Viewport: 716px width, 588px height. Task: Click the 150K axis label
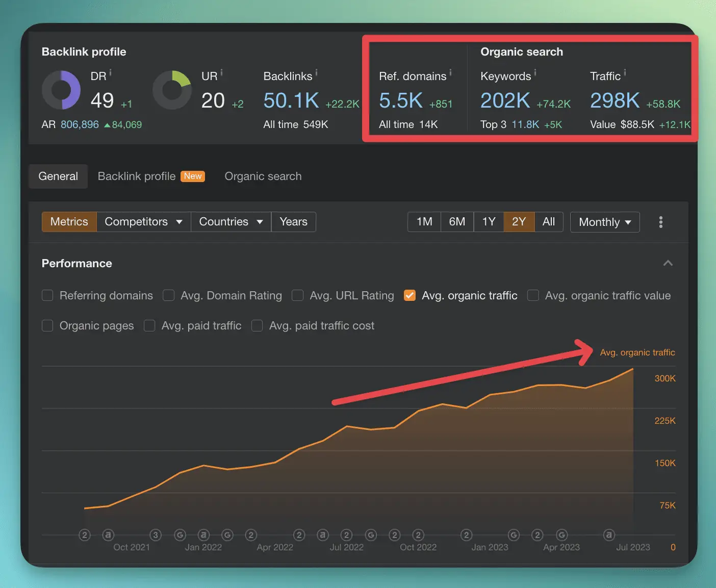pos(665,463)
